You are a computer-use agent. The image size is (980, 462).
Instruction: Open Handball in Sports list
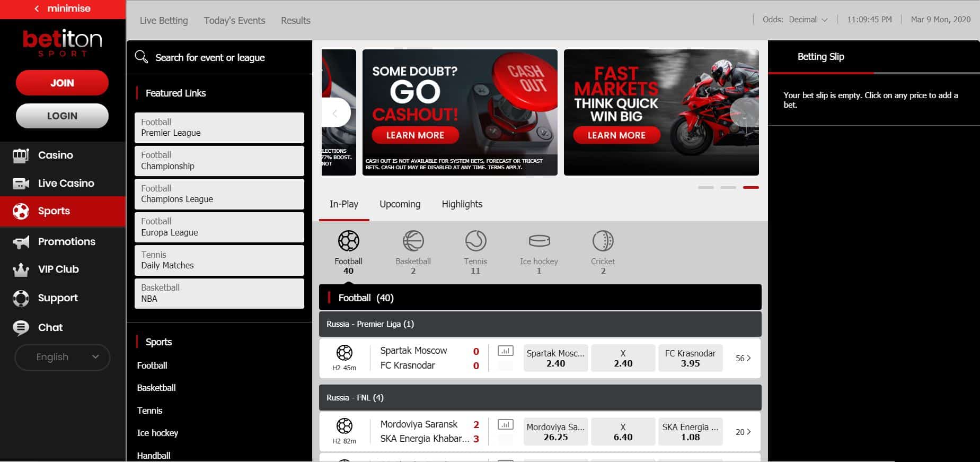point(154,456)
